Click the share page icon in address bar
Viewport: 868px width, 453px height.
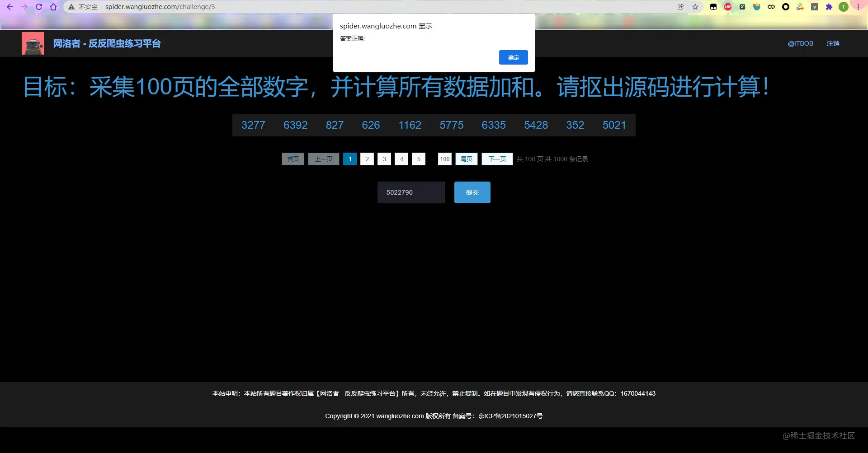coord(681,7)
